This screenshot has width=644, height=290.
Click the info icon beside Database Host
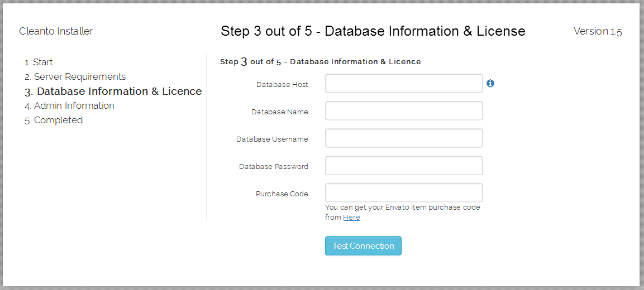pos(490,83)
